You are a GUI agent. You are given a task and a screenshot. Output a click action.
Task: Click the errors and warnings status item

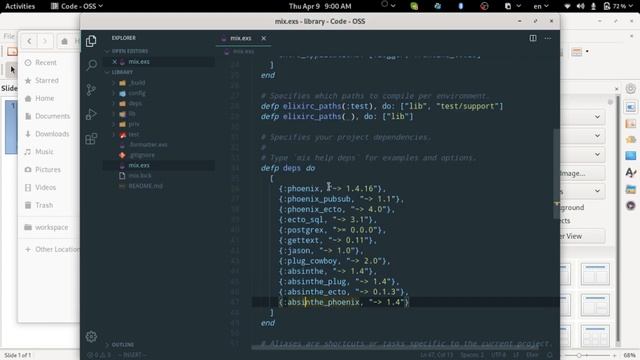point(98,355)
